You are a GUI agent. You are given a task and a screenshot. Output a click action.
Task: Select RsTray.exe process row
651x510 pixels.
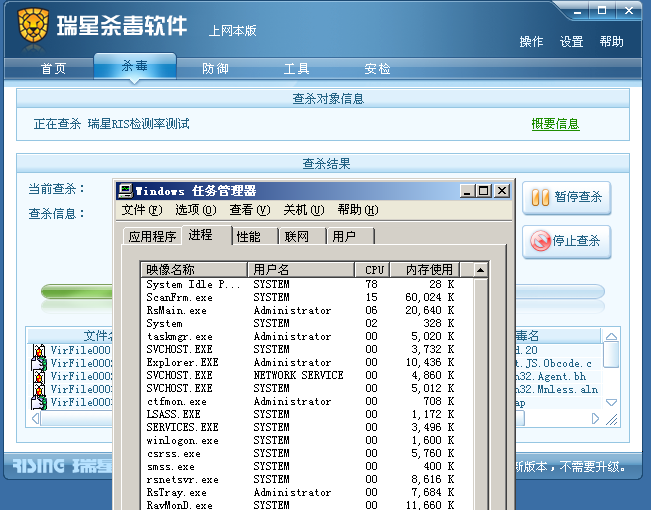307,492
